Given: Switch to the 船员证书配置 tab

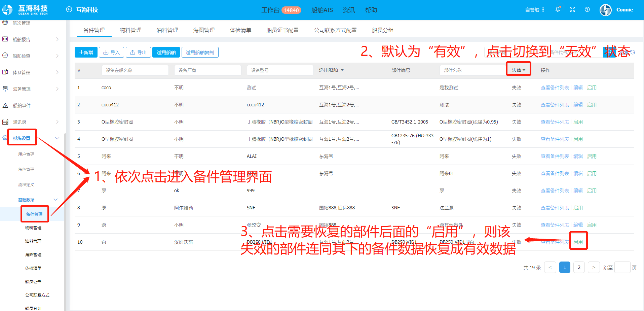Looking at the screenshot, I should (282, 30).
